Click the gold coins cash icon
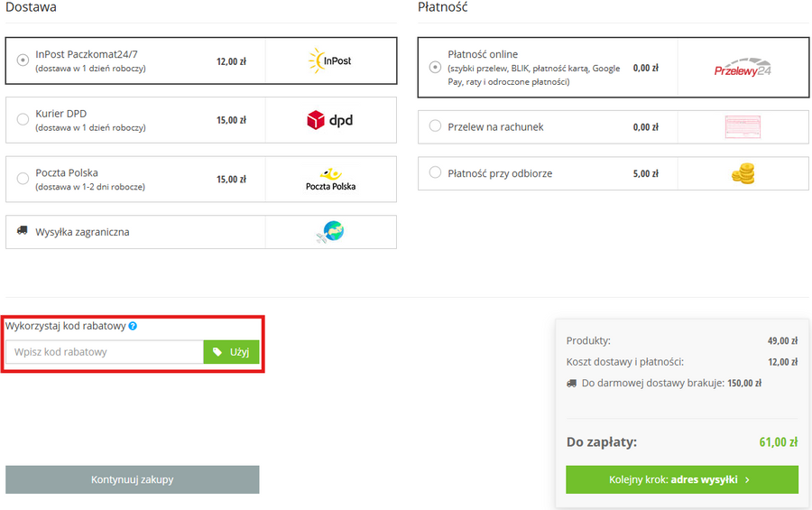812x510 pixels. (x=743, y=173)
